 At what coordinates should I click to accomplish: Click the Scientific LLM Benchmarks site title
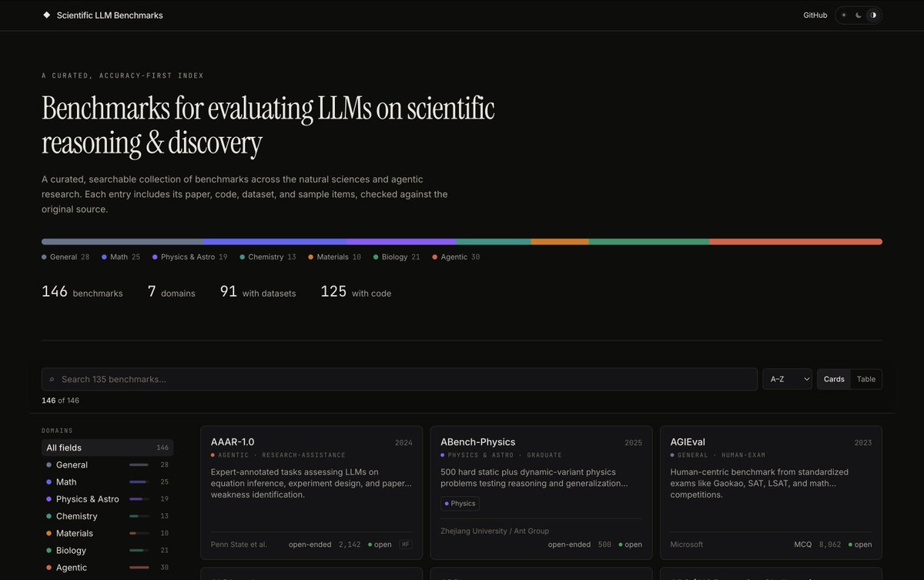coord(109,15)
